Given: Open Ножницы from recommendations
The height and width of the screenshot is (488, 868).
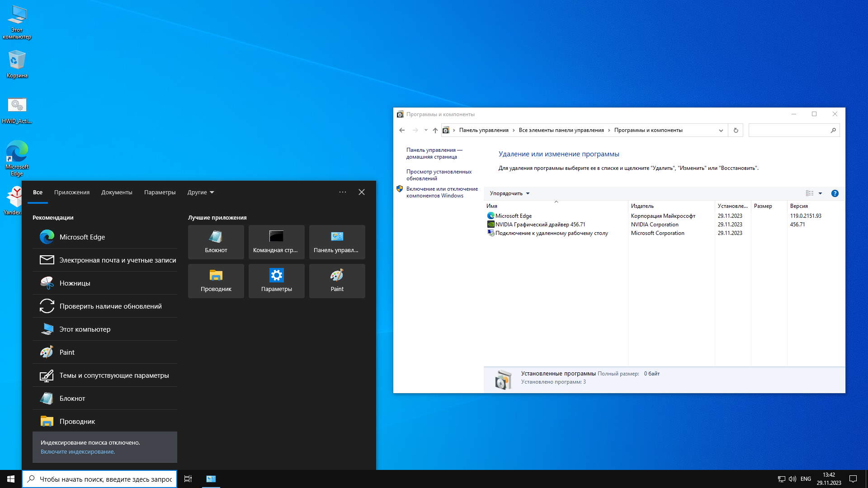Looking at the screenshot, I should [x=75, y=283].
